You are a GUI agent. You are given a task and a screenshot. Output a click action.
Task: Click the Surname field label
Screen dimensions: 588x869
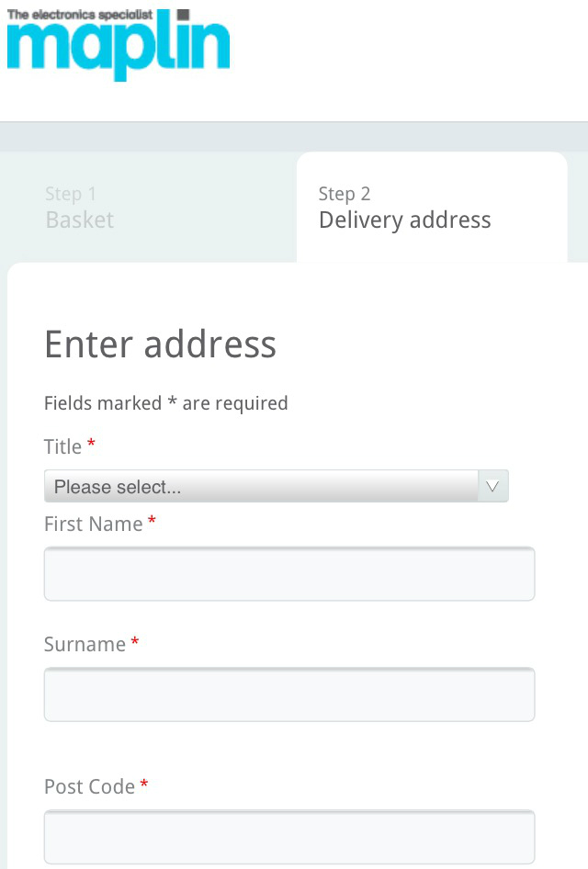pyautogui.click(x=85, y=644)
